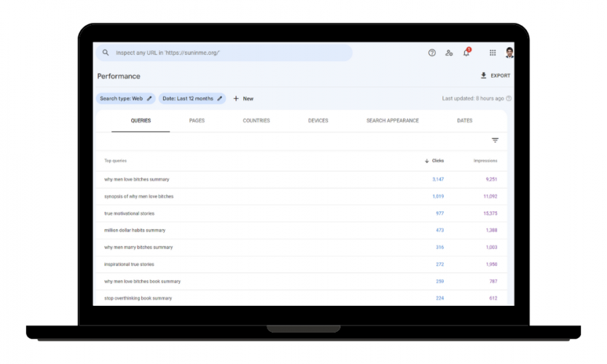This screenshot has width=607, height=364.
Task: Switch to the Dates tab
Action: click(x=465, y=121)
